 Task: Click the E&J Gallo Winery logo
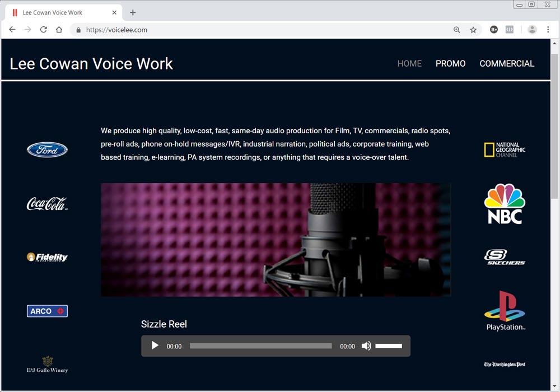47,365
